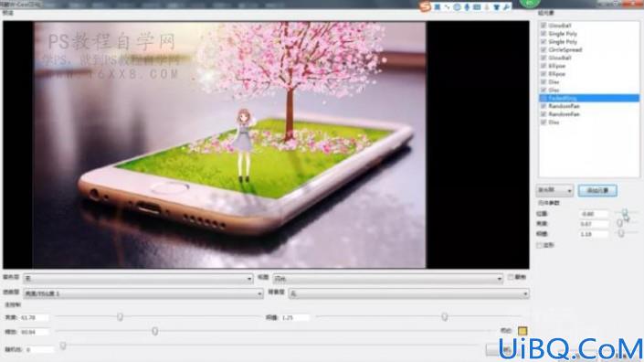644x362 pixels.
Task: Click the main control field showing 61.78
Action: (x=34, y=317)
